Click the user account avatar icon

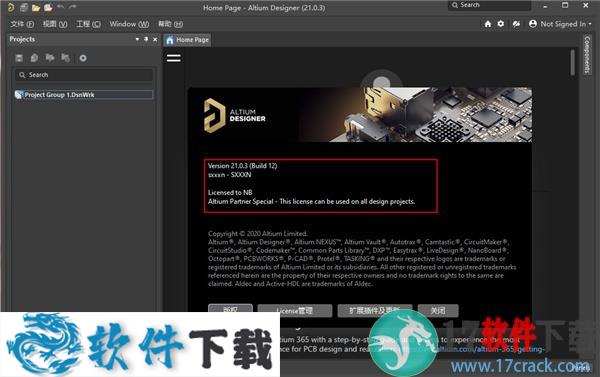[533, 24]
